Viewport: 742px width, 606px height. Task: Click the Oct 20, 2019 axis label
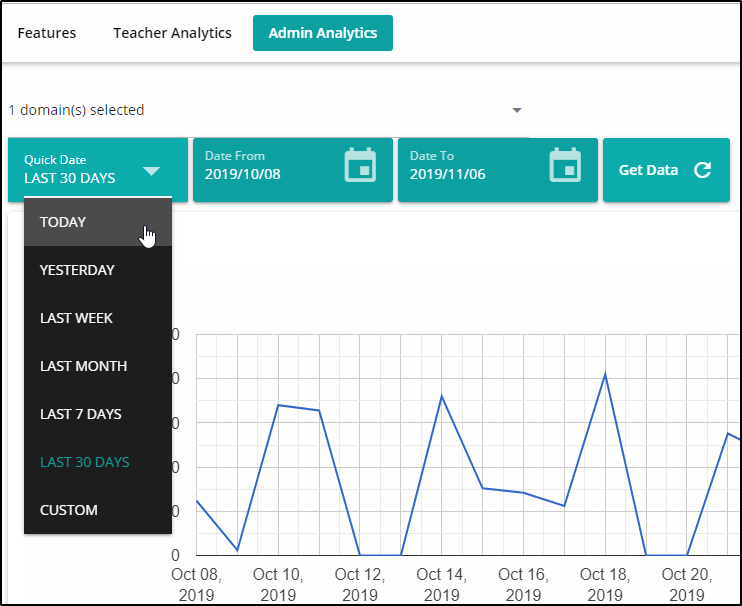tap(687, 584)
